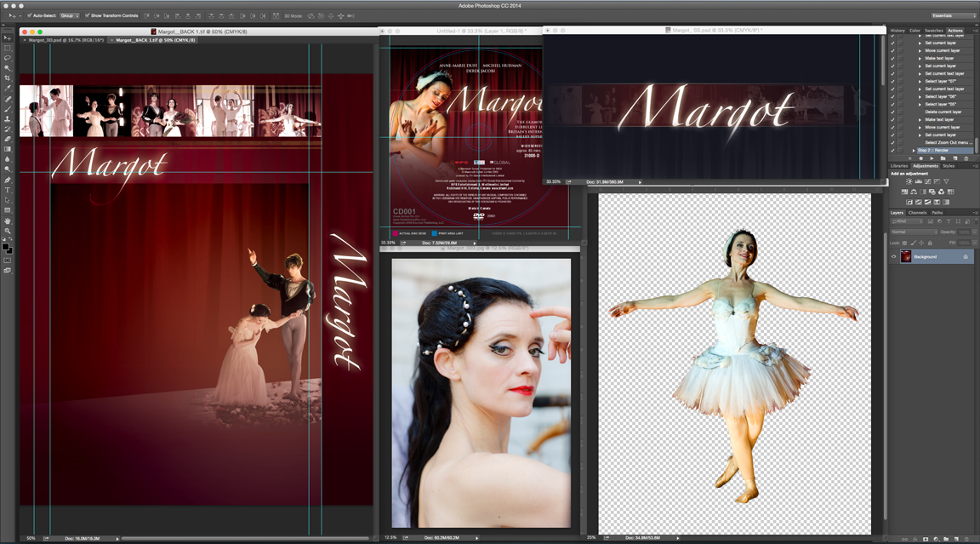This screenshot has height=544, width=980.
Task: Add Levels adjustment icon
Action: coord(918,181)
